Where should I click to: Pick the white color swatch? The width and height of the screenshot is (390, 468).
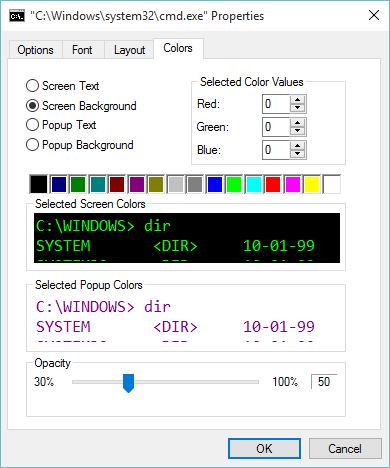[332, 184]
